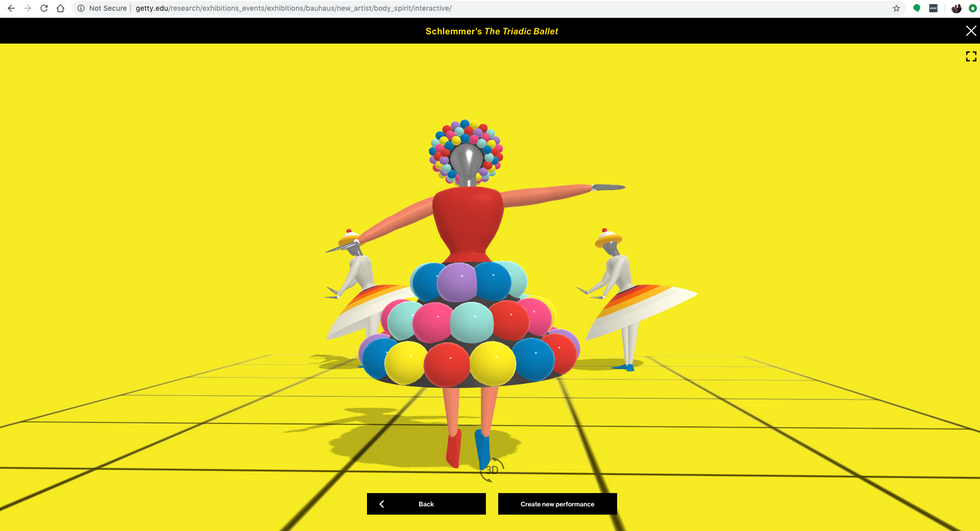Open the browser profile avatar
Viewport: 980px width, 531px height.
coord(956,8)
